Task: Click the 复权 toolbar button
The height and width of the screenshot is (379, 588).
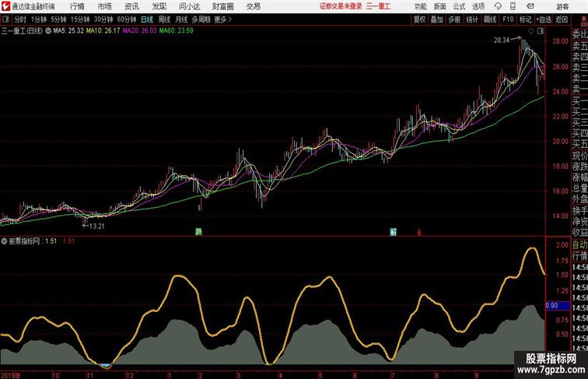Action: (420, 19)
